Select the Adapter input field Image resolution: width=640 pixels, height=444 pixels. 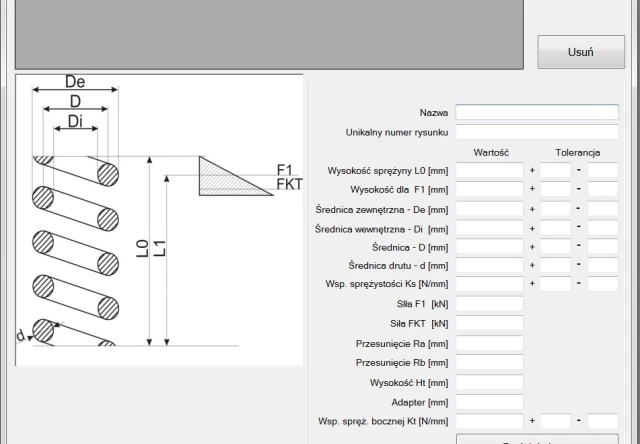point(489,401)
